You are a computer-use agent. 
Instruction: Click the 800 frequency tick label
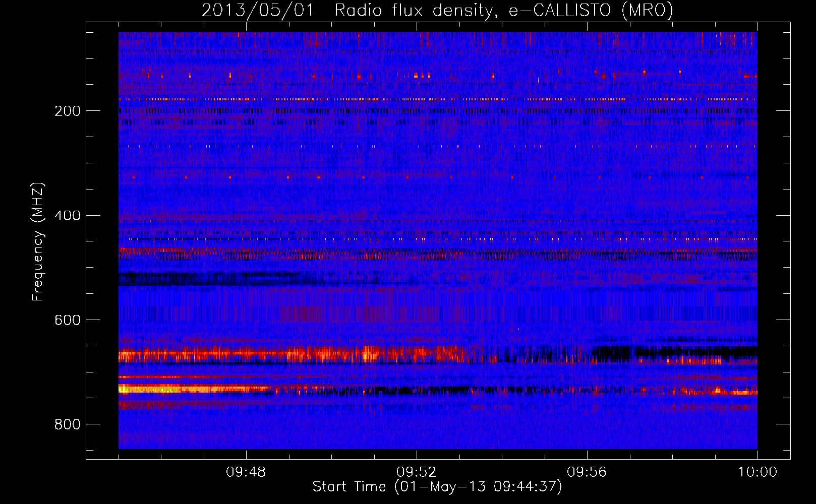click(x=68, y=424)
